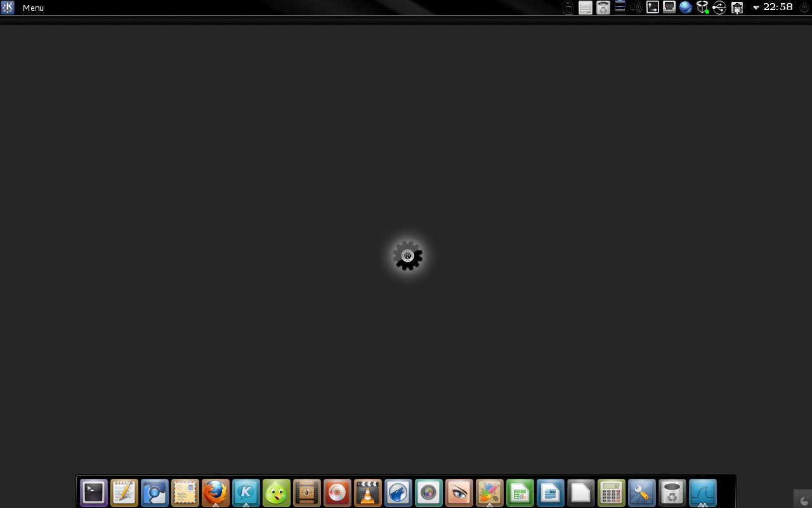Open the speaker volume tray control
Viewport: 812px width, 508px height.
(x=636, y=8)
